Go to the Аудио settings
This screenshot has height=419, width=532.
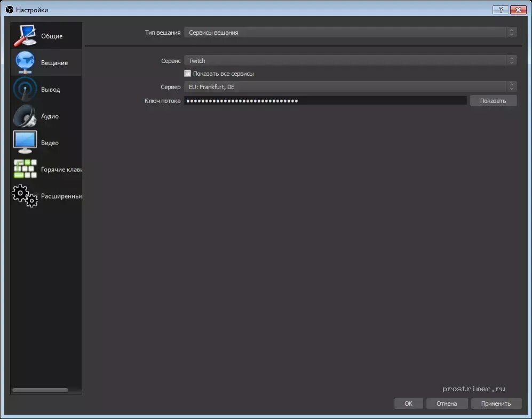(x=46, y=116)
